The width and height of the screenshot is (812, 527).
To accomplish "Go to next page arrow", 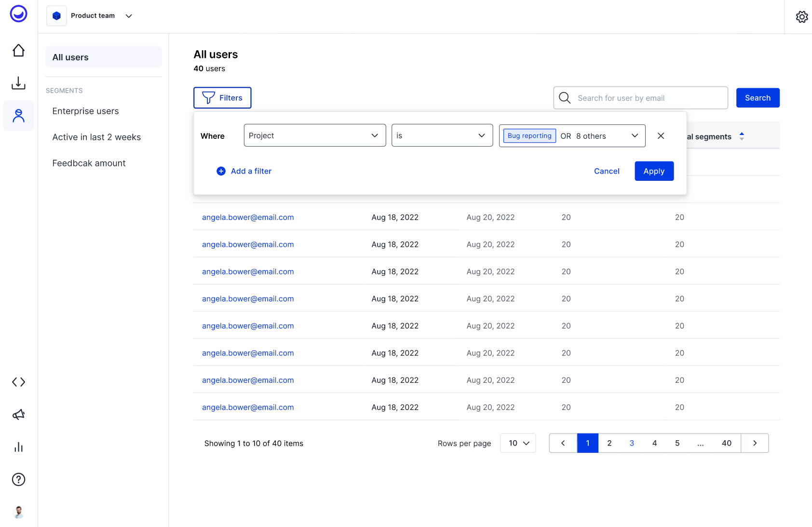I will coord(755,443).
